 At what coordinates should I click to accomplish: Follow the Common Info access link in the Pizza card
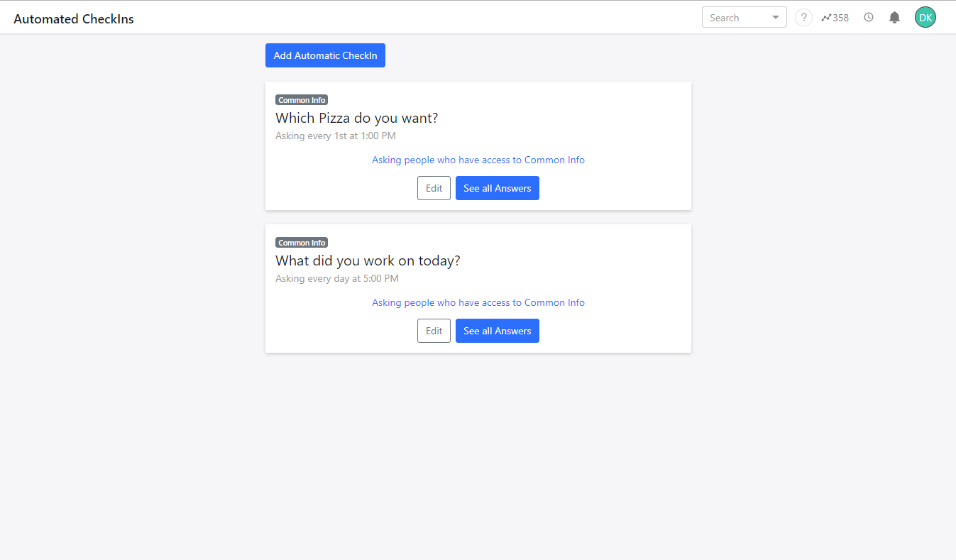pos(478,160)
